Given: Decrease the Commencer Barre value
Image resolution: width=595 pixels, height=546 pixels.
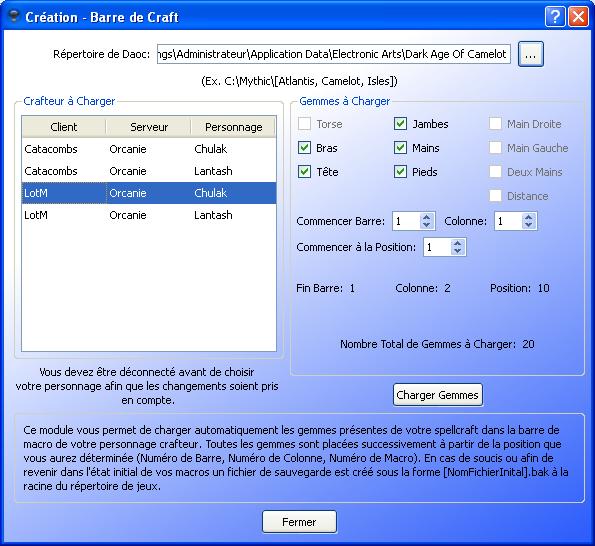Looking at the screenshot, I should tap(427, 225).
